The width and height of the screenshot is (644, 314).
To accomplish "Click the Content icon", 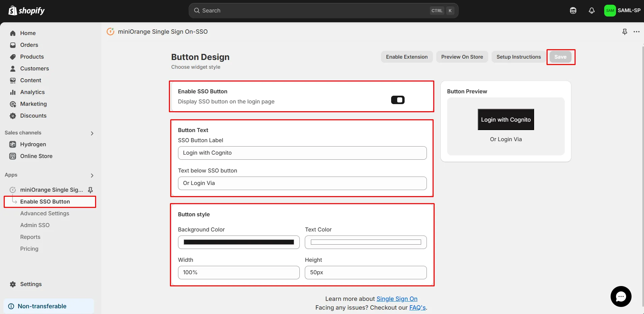I will pos(13,80).
